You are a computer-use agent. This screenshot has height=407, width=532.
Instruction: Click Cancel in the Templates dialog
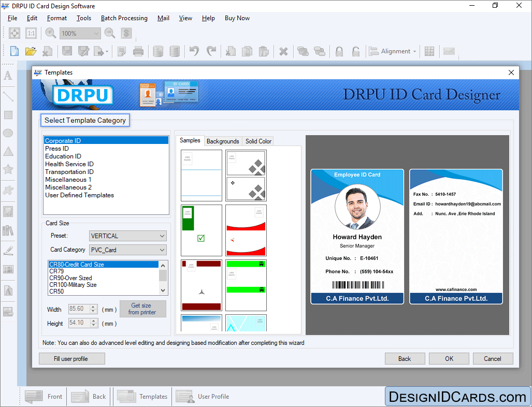pos(493,358)
